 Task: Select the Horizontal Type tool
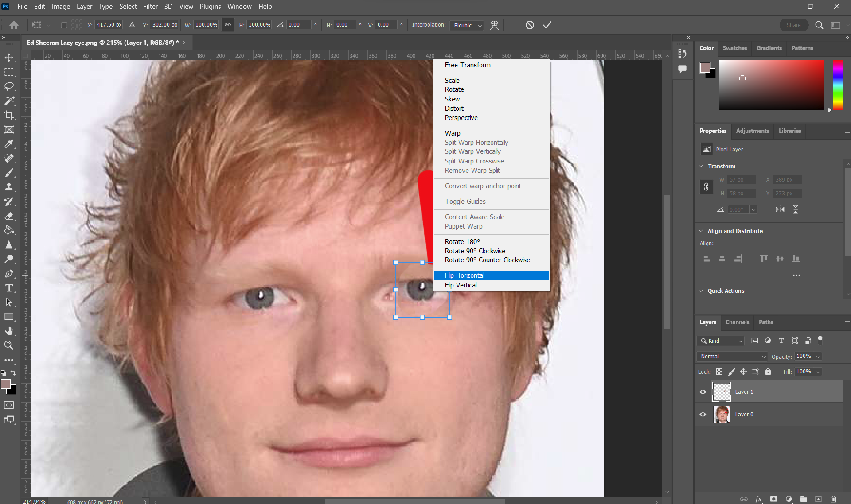pos(9,288)
